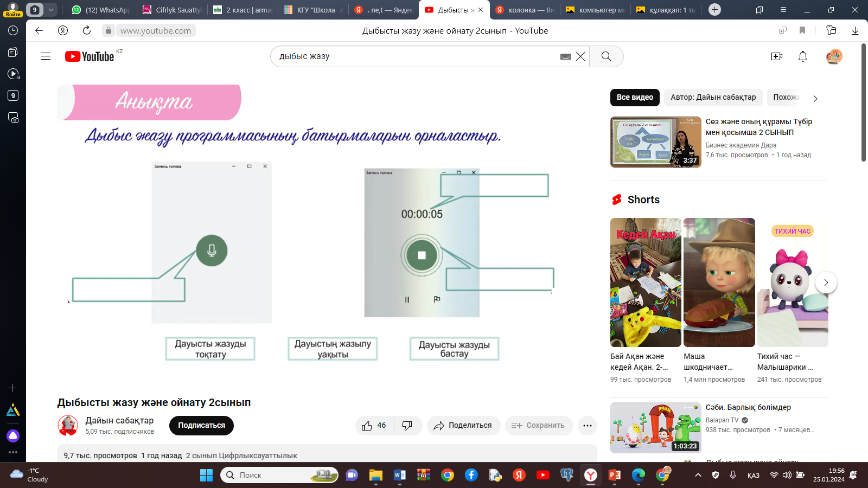Show site security lock info
This screenshot has width=868, height=488.
108,30
